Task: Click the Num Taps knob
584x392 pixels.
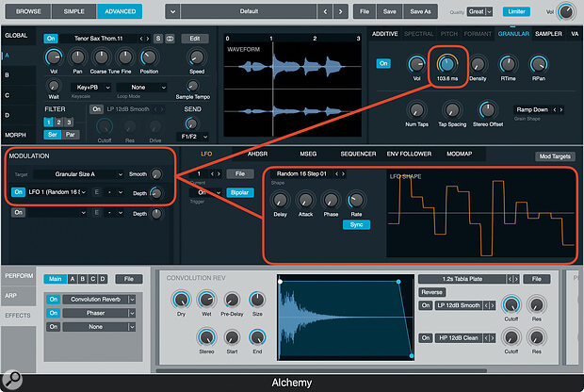Action: point(416,110)
